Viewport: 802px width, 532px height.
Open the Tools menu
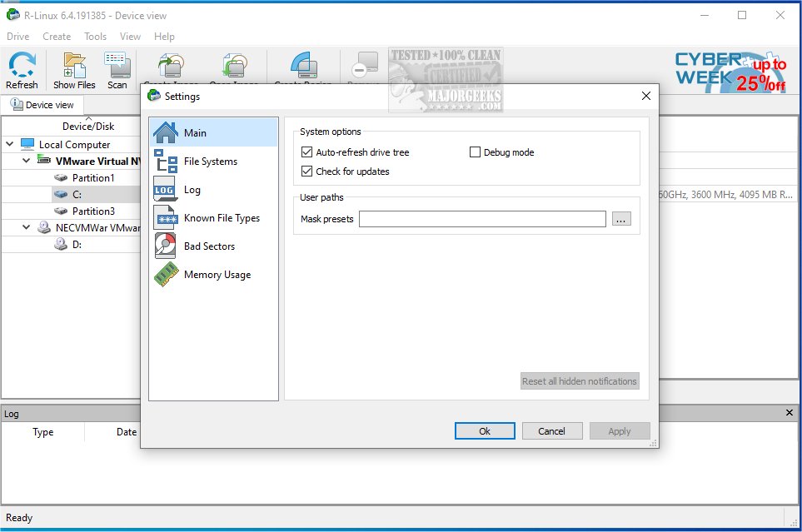pyautogui.click(x=95, y=37)
